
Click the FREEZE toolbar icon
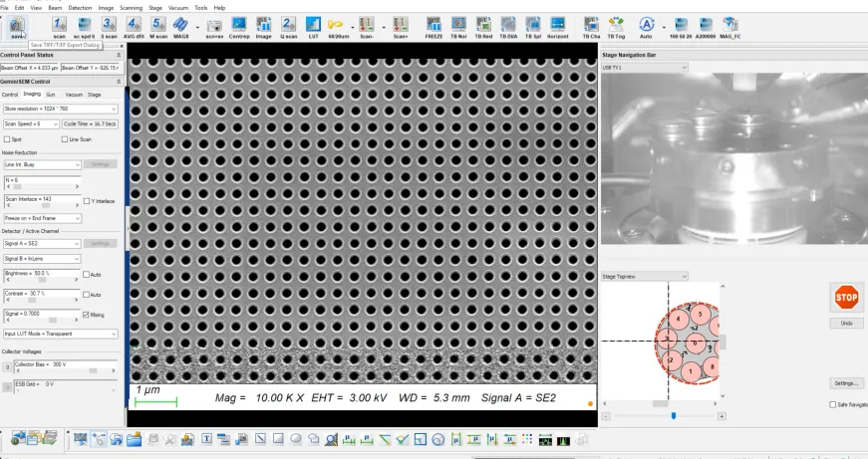434,27
